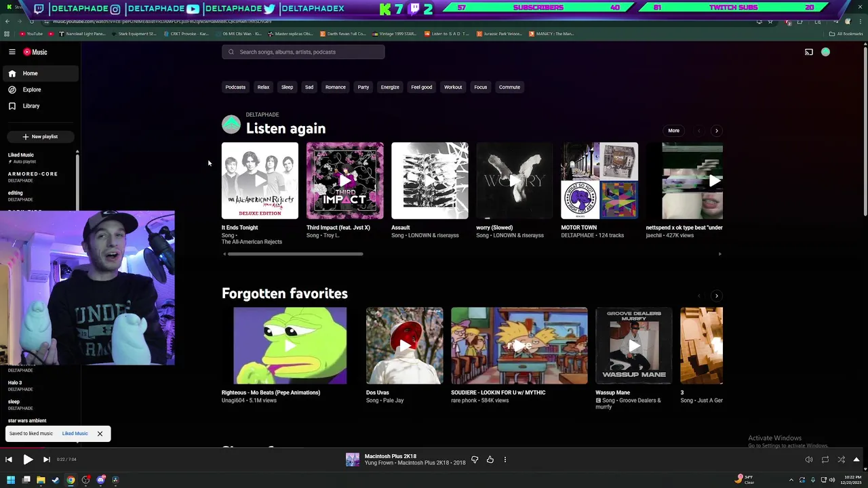868x488 pixels.
Task: Select the Focus mood chip
Action: 481,87
